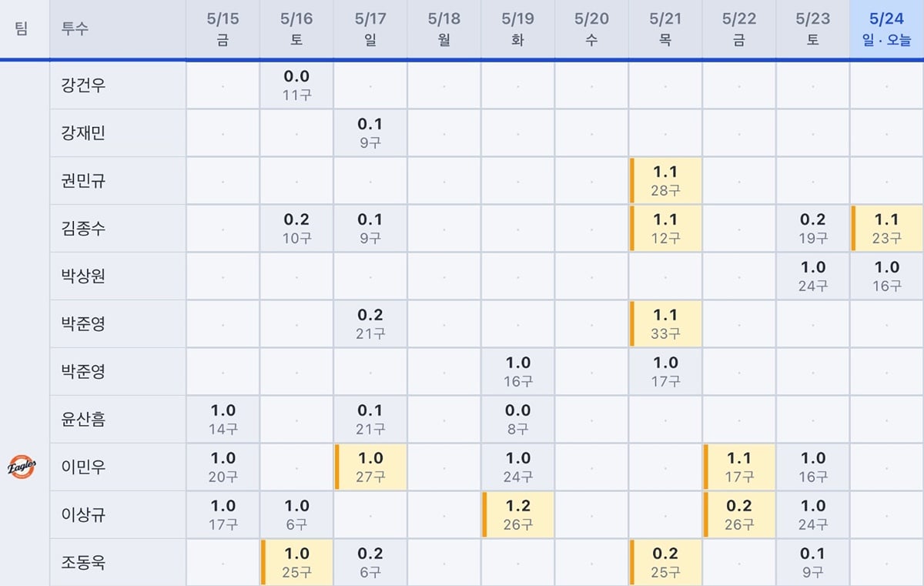Click 강재민's 5/17 0.1 innings 9구 cell
Image resolution: width=924 pixels, height=586 pixels.
click(x=370, y=133)
